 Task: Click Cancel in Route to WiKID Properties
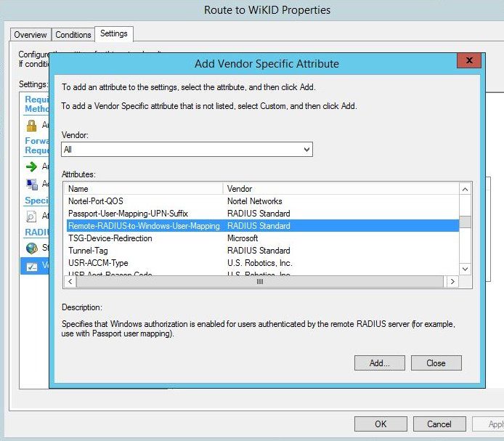(x=439, y=424)
